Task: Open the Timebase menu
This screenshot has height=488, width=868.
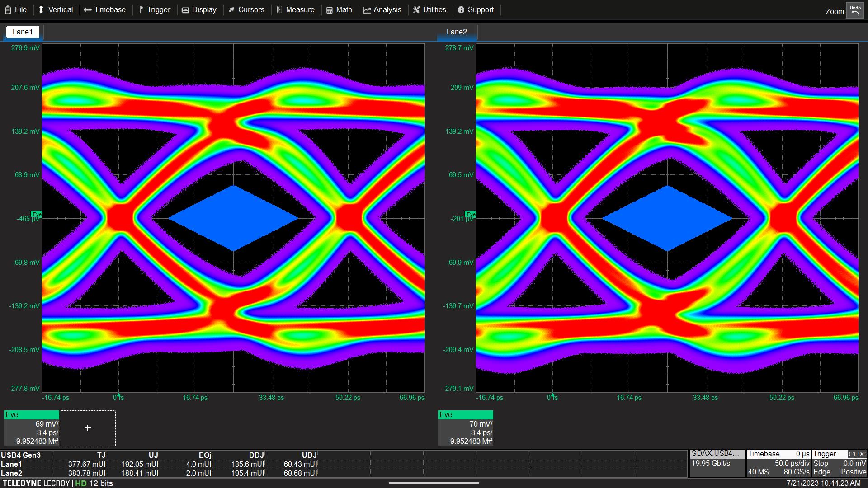Action: tap(104, 9)
